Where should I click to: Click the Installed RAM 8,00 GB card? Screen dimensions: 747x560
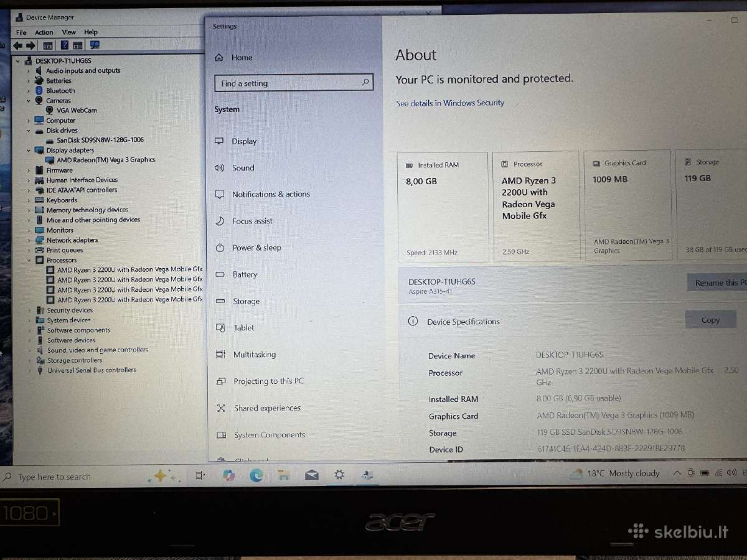[443, 207]
